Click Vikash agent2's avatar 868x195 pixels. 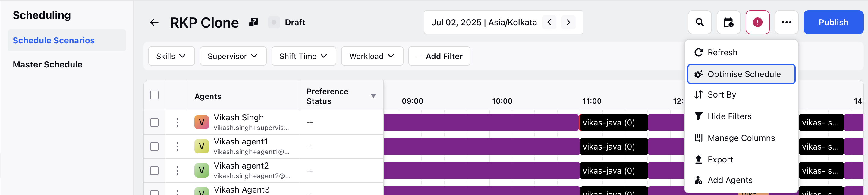[202, 171]
